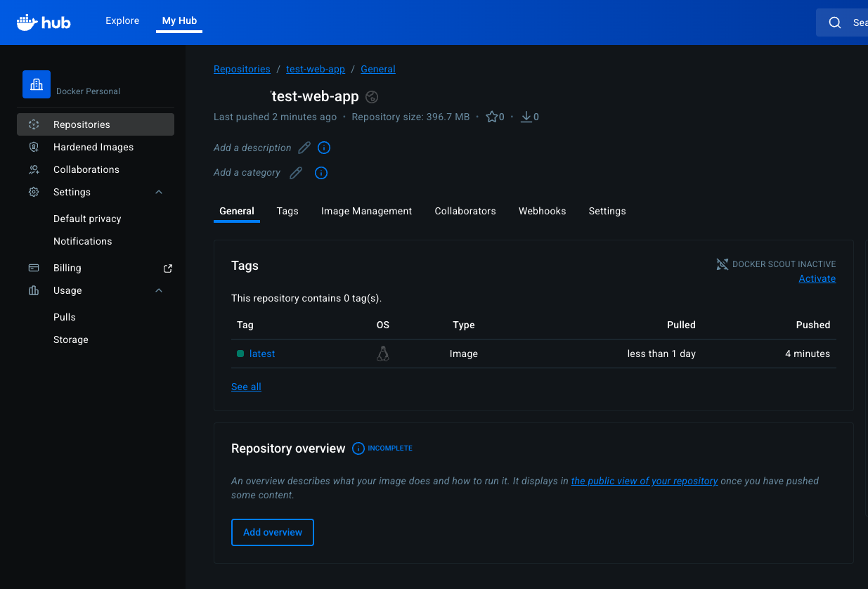
Task: Collapse the Settings sidebar section chevron
Action: coord(159,192)
